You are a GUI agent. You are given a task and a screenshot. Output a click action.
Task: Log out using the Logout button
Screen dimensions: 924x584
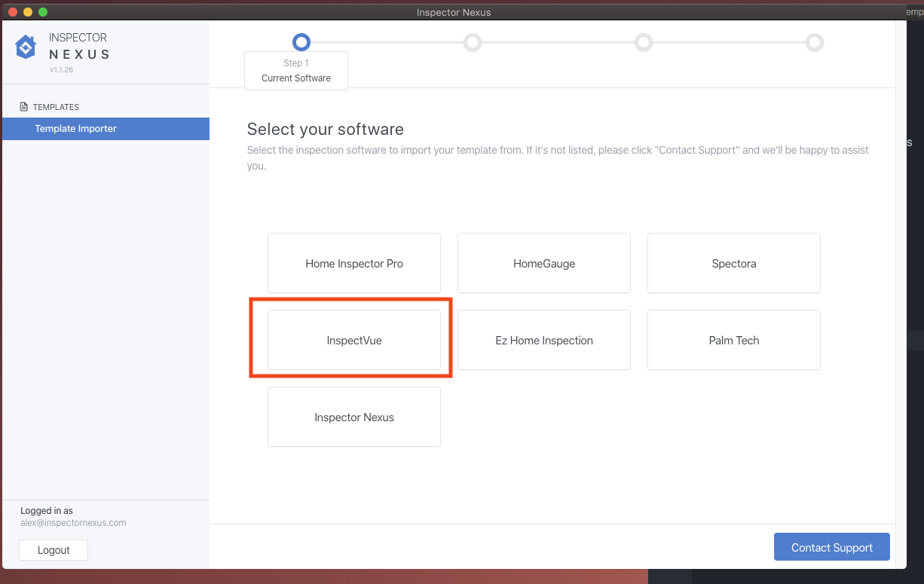54,550
